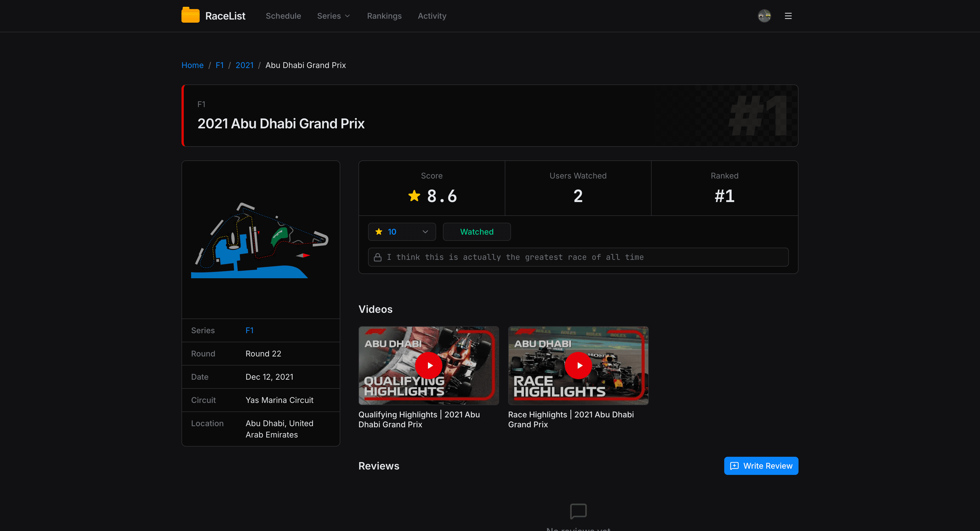Go to the Schedule page

point(283,16)
